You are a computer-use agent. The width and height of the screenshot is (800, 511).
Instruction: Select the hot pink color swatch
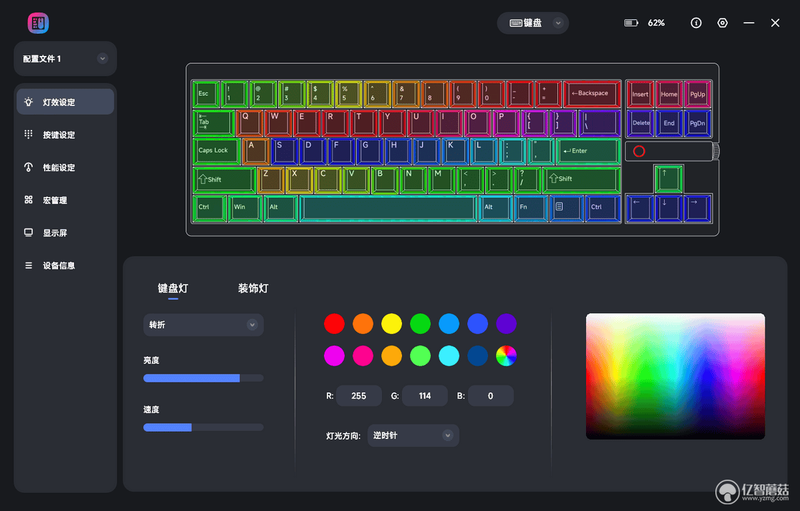pyautogui.click(x=363, y=356)
